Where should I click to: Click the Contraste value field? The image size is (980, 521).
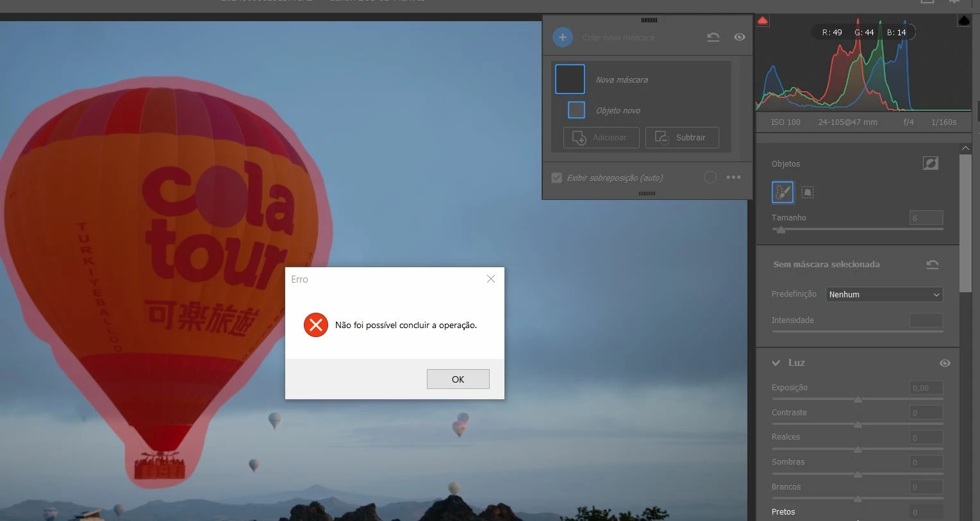click(x=926, y=413)
